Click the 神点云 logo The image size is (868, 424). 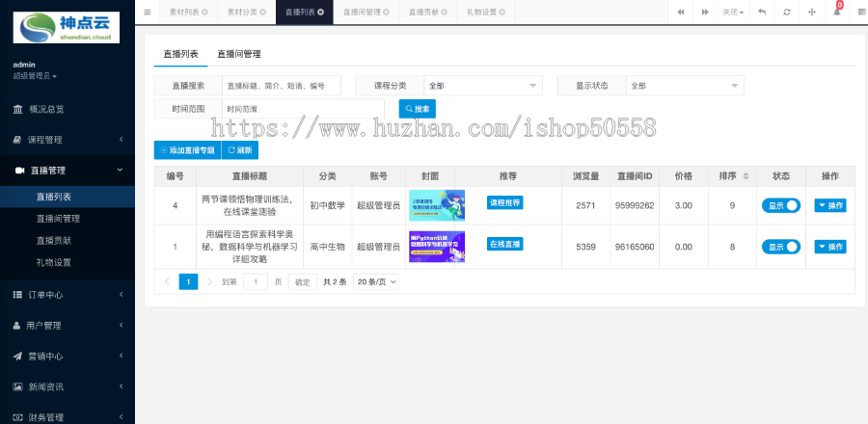(x=67, y=28)
